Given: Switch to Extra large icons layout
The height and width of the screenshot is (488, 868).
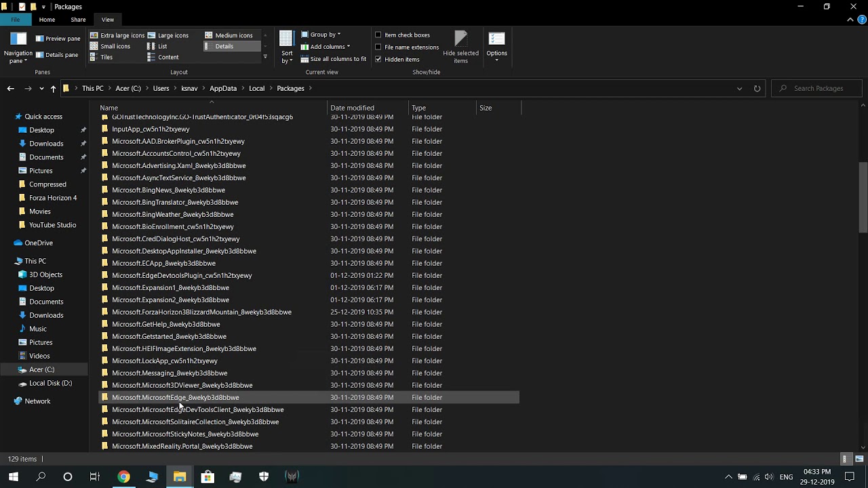Looking at the screenshot, I should tap(117, 35).
